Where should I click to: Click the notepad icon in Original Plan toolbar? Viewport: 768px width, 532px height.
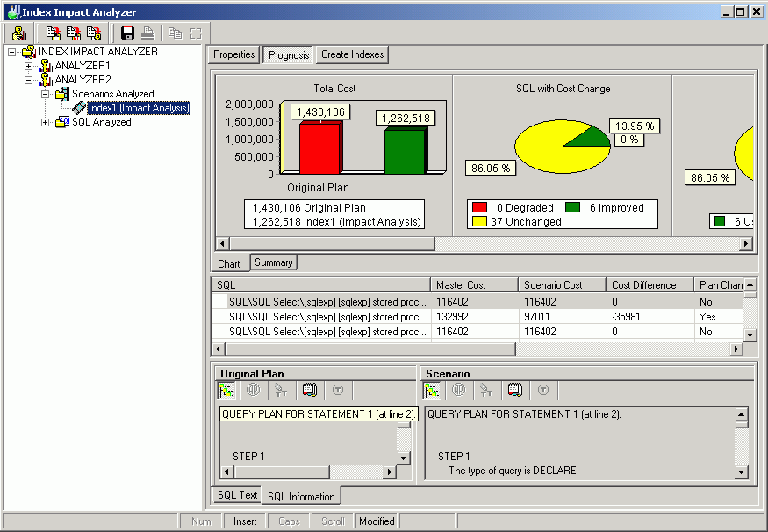309,391
